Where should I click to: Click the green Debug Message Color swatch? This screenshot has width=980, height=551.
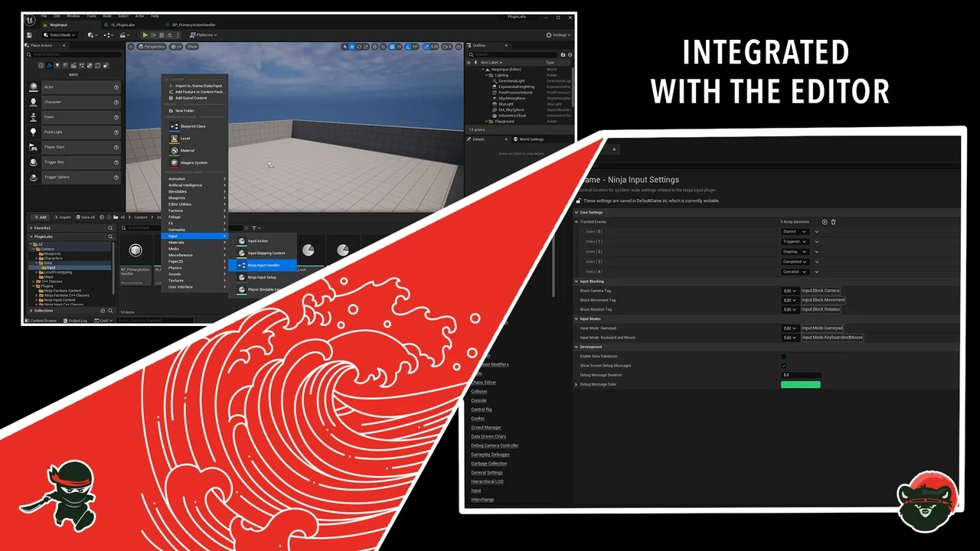[800, 384]
